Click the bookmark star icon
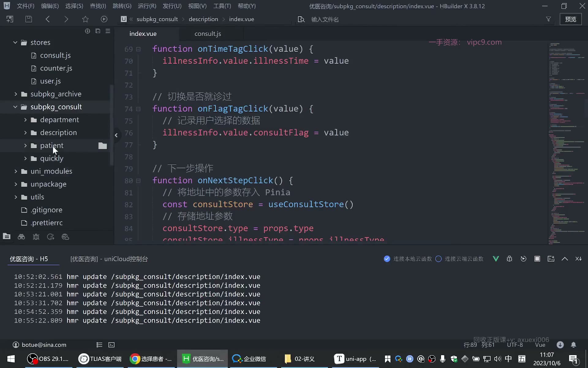The image size is (588, 368). pos(85,19)
